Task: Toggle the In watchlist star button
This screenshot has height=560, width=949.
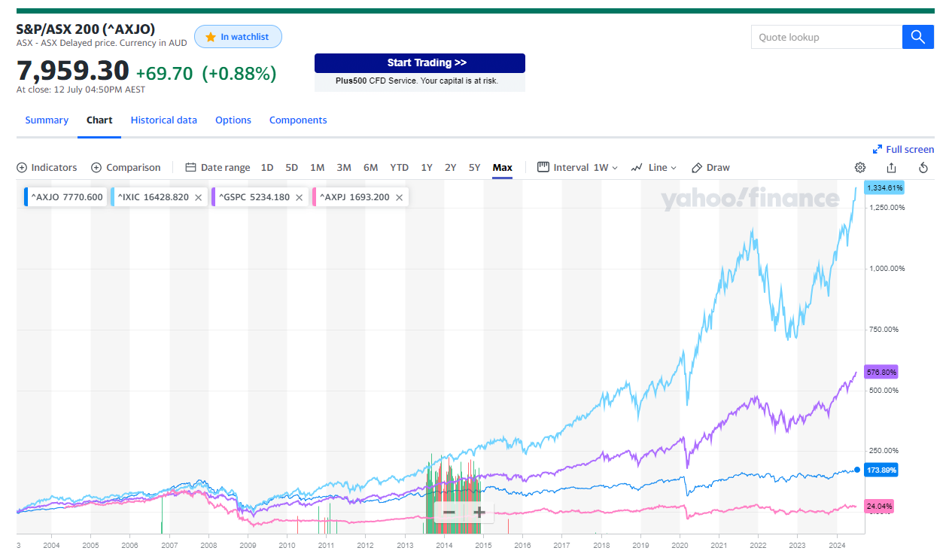Action: (238, 37)
